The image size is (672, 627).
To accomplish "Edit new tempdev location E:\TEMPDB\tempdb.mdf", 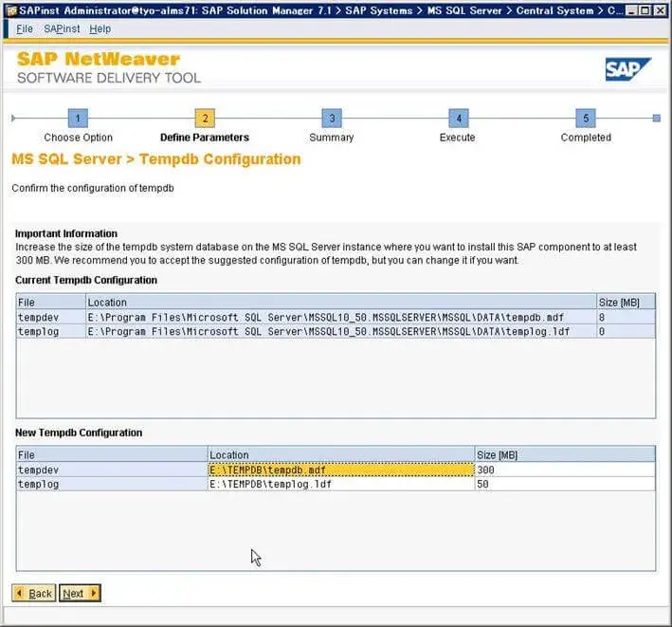I will coord(341,470).
